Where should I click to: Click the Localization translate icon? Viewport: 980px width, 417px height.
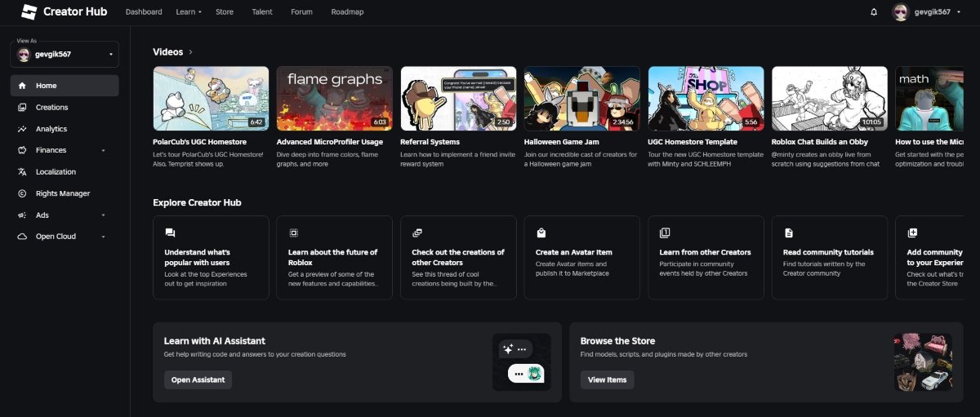pyautogui.click(x=22, y=172)
